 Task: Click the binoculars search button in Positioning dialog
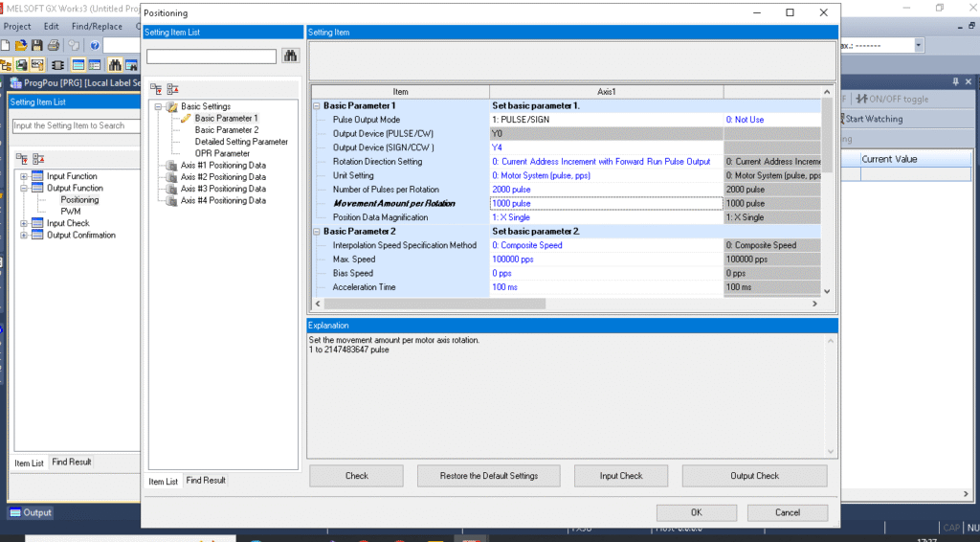pos(290,56)
